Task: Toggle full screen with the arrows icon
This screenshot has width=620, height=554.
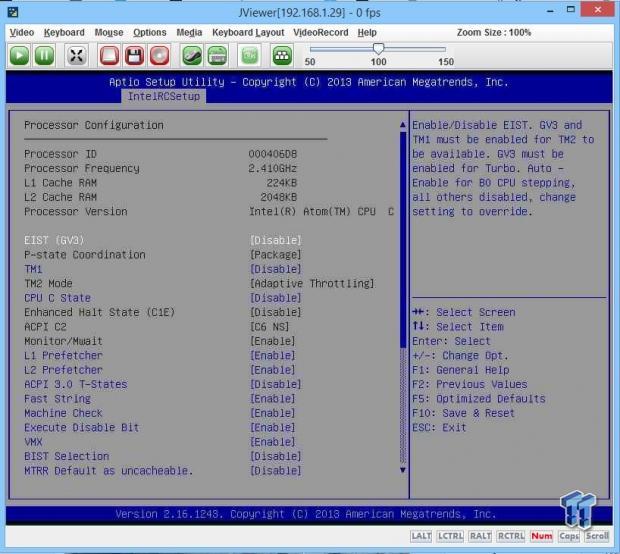Action: (x=76, y=55)
